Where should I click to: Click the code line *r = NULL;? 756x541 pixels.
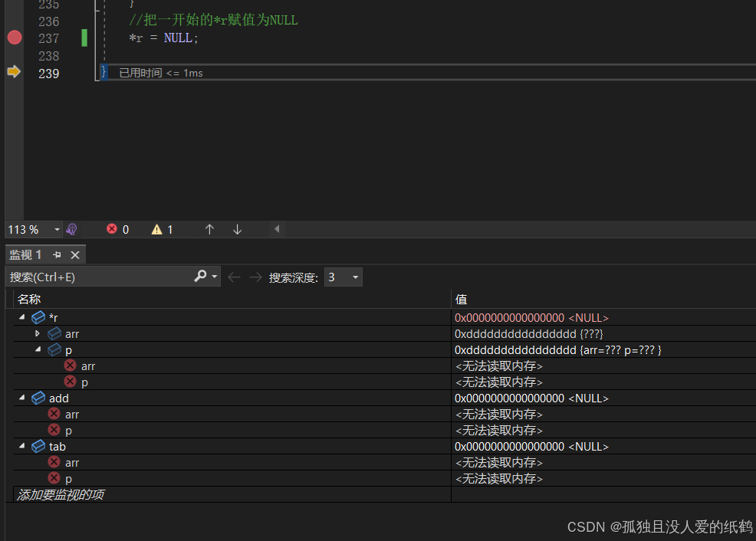coord(163,38)
